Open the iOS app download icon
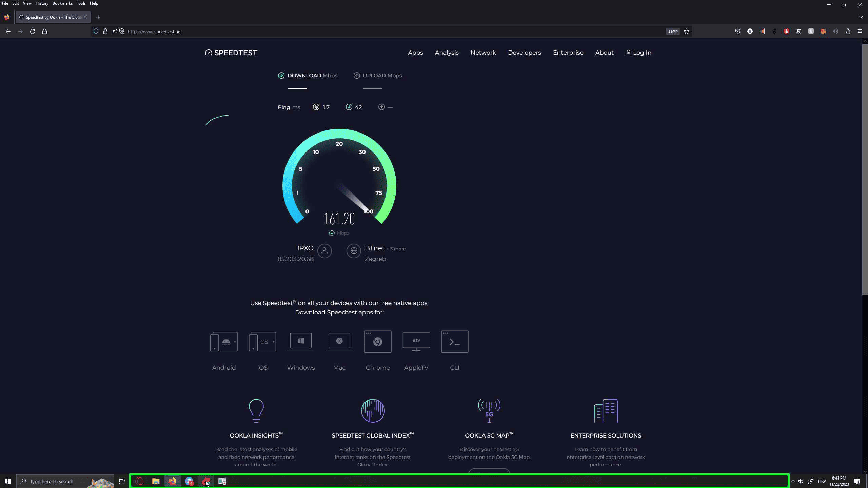This screenshot has height=488, width=868. click(x=262, y=342)
